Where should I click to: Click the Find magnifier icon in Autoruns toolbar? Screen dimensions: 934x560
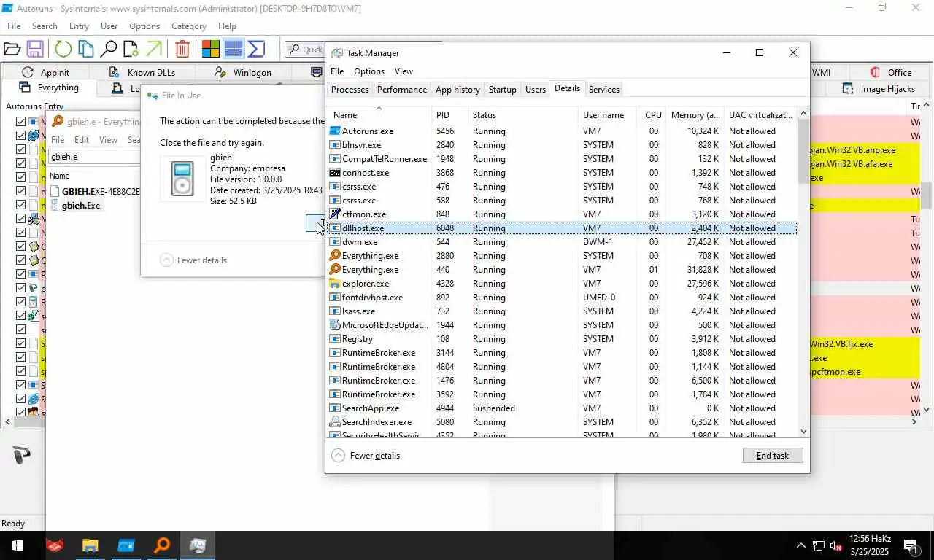point(109,49)
